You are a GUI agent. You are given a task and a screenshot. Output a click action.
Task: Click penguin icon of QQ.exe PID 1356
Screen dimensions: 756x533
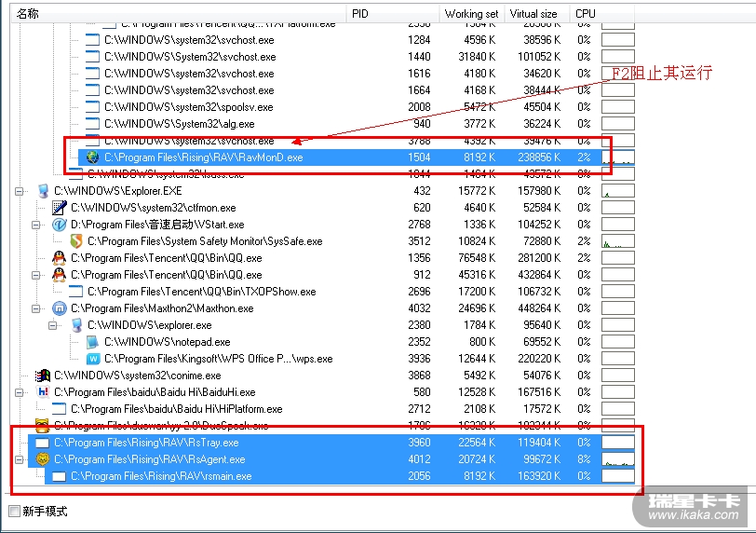(x=59, y=258)
